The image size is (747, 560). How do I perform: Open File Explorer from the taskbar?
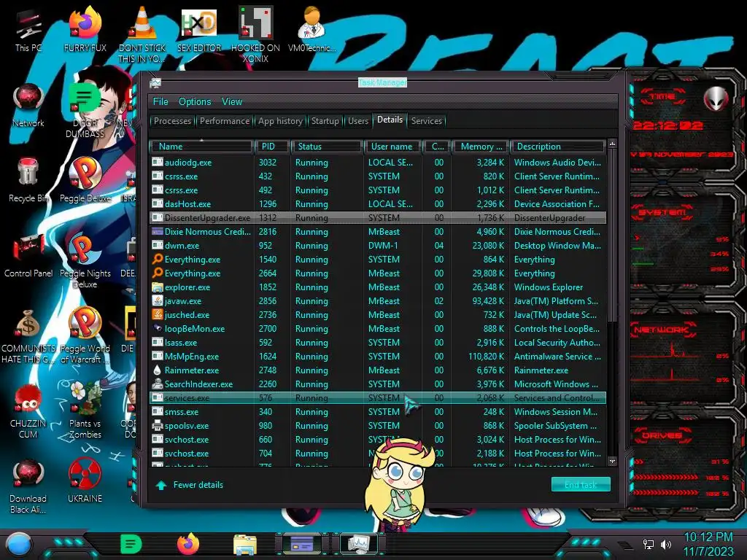tap(245, 545)
